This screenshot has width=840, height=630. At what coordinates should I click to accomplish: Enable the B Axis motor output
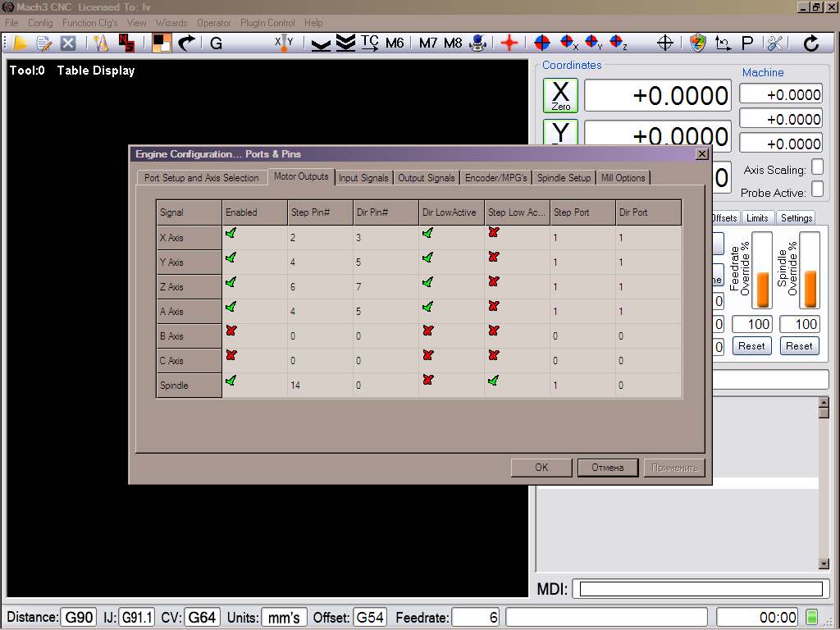(231, 331)
